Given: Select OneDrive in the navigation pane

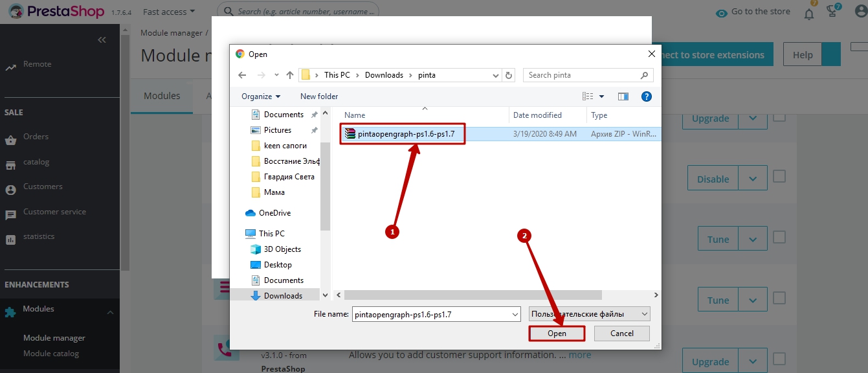Looking at the screenshot, I should pyautogui.click(x=274, y=213).
